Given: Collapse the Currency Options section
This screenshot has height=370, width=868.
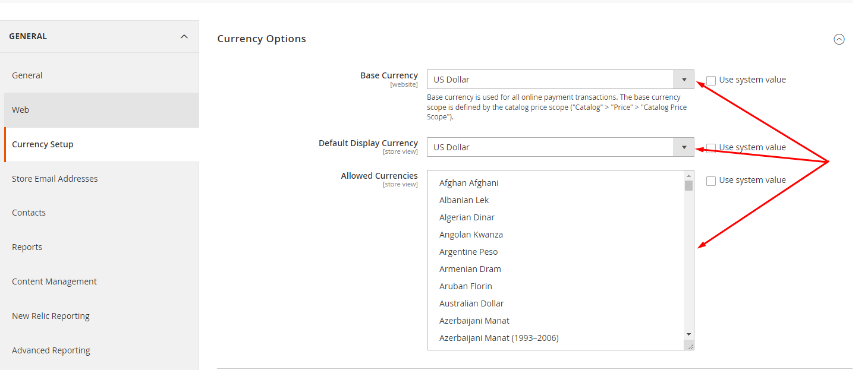Looking at the screenshot, I should click(x=839, y=39).
